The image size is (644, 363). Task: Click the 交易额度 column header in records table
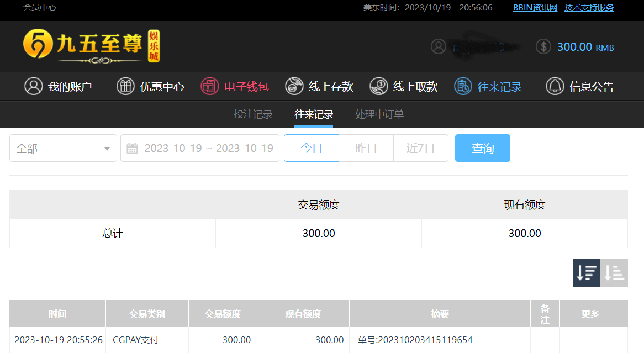pos(223,314)
